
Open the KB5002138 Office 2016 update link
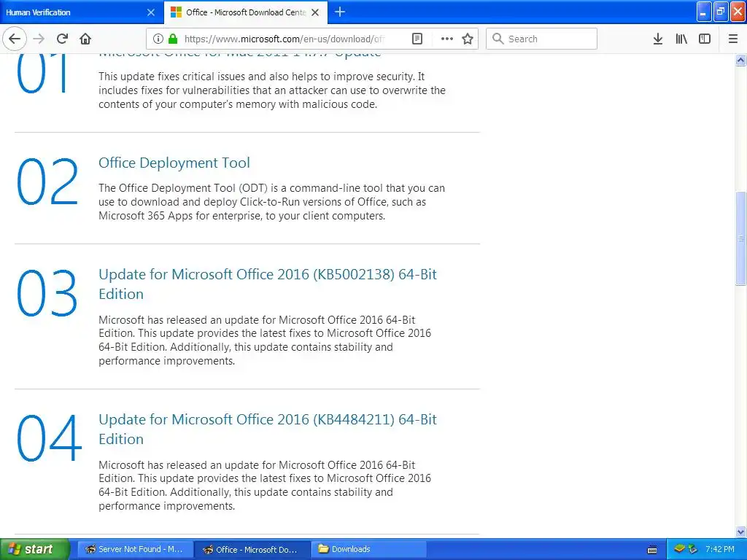click(x=267, y=284)
